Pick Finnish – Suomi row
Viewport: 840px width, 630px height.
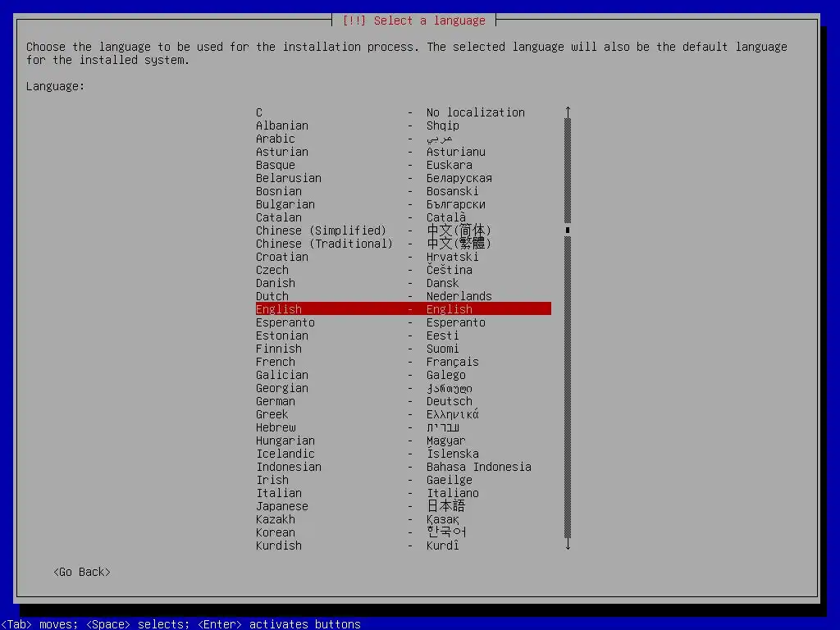click(404, 349)
